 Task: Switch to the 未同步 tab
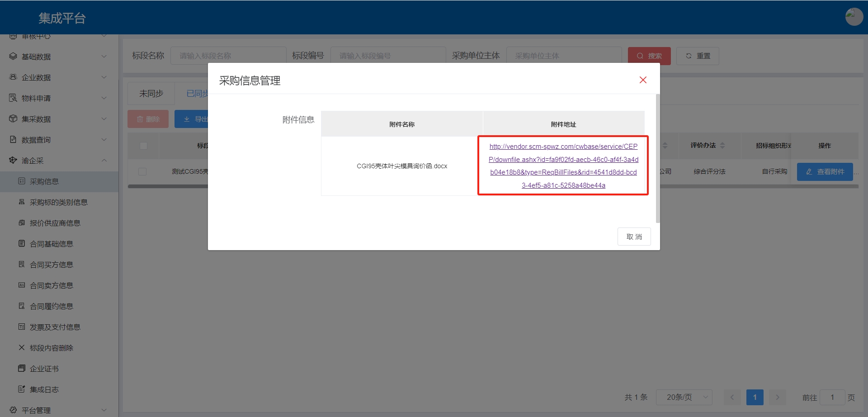(151, 94)
